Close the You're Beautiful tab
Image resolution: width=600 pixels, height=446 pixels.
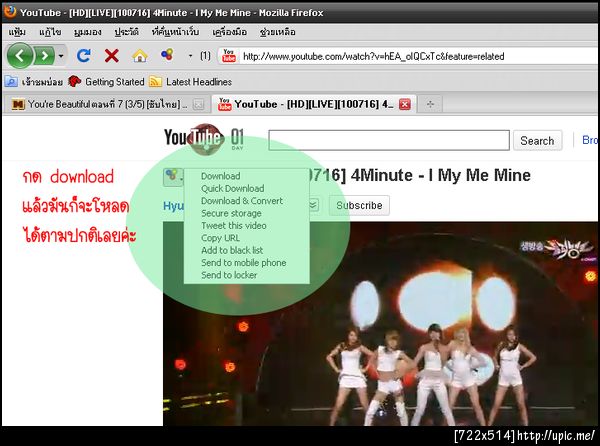tap(198, 104)
